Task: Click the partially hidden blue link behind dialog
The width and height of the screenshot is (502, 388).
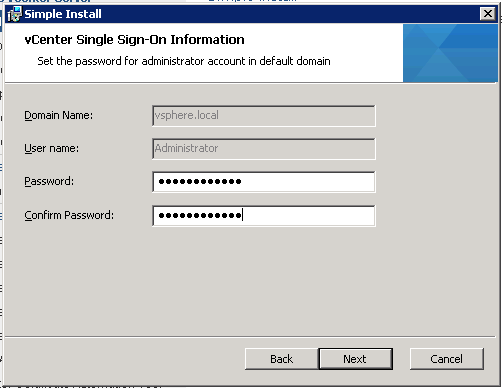Action: click(x=252, y=1)
